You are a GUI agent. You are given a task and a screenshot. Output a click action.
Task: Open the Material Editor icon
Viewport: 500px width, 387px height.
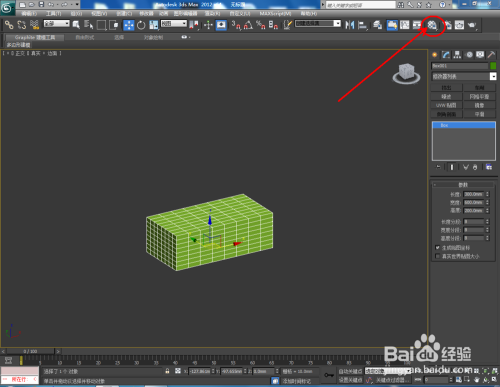click(x=432, y=25)
